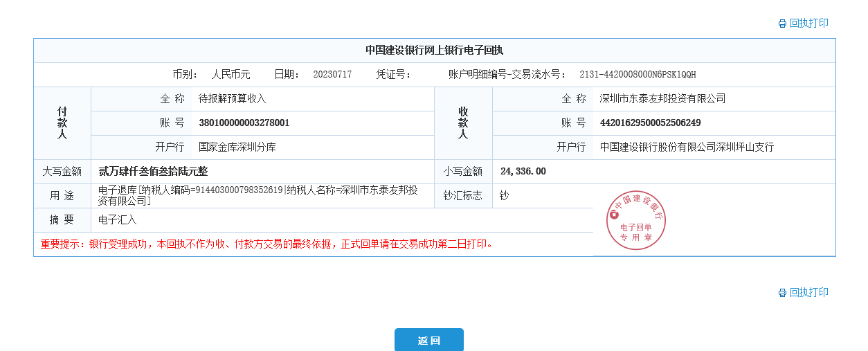The height and width of the screenshot is (351, 868).
Task: Click the 返回 button
Action: tap(429, 340)
